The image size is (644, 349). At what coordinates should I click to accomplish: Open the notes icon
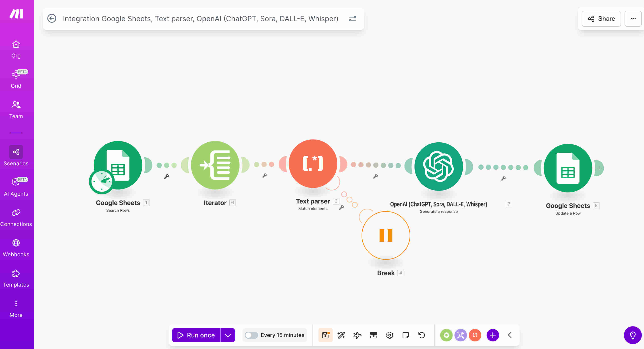[x=405, y=335]
